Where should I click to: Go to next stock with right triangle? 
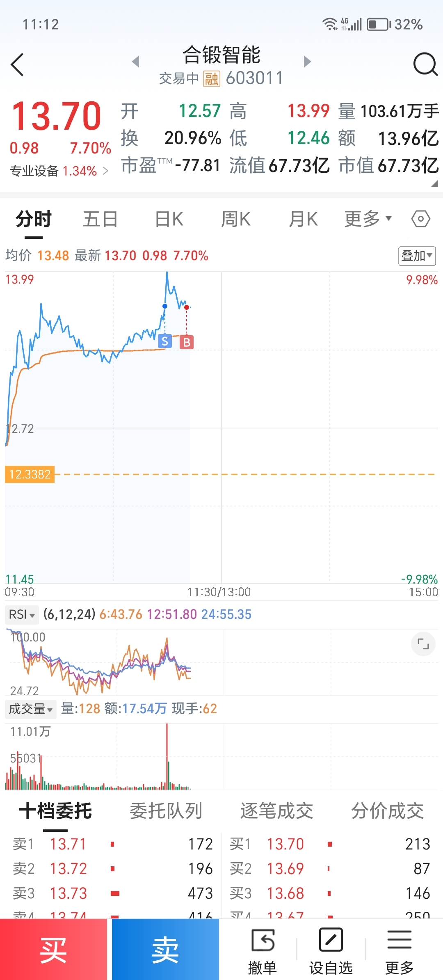coord(307,62)
